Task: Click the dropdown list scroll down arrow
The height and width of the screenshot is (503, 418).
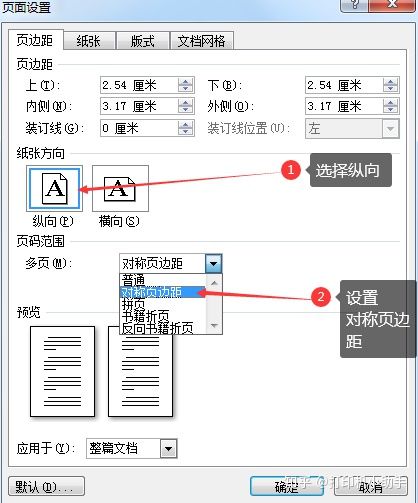Action: 214,325
